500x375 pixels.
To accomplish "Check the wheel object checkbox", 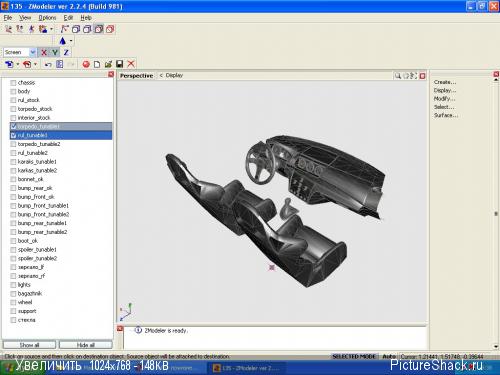I will [x=13, y=302].
